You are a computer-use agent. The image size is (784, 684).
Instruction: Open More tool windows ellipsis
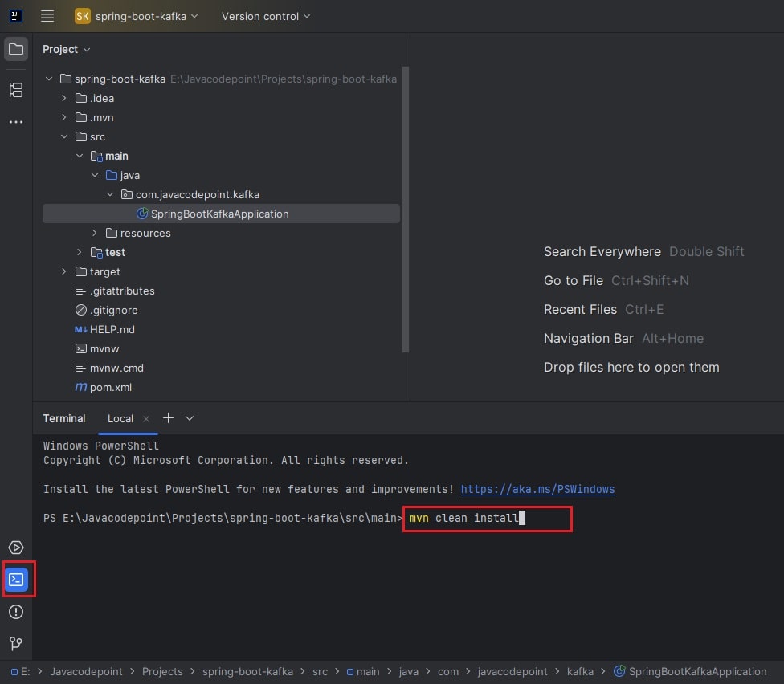(x=16, y=122)
